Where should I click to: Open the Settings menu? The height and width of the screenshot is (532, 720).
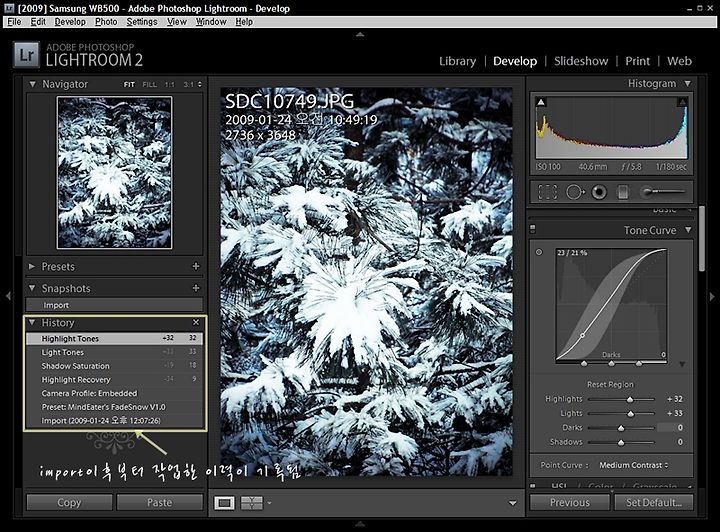coord(142,22)
